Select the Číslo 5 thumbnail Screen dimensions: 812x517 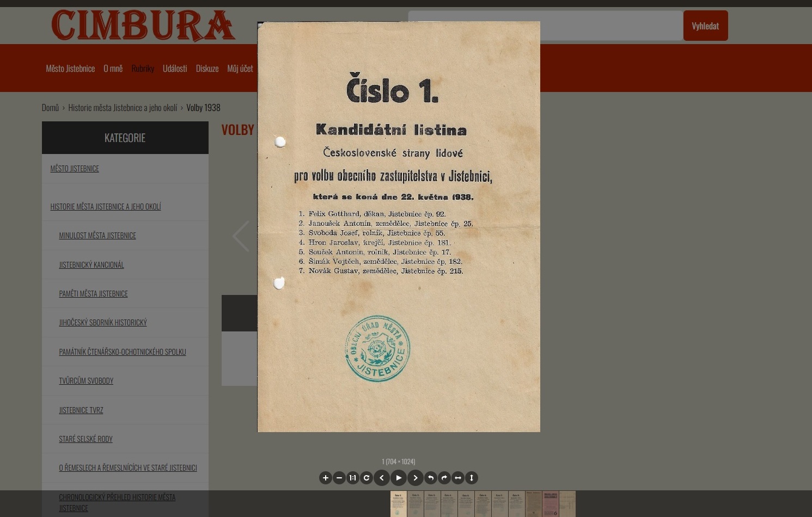[466, 504]
